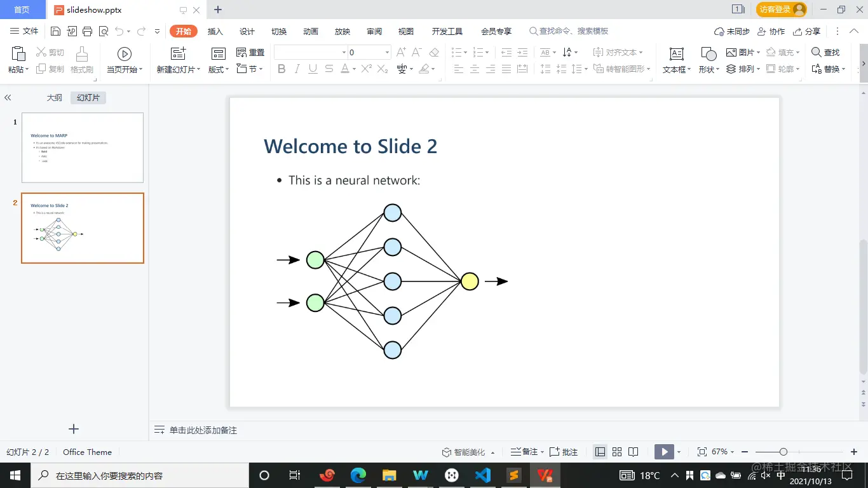Switch to Reading view
This screenshot has height=488, width=868.
pyautogui.click(x=634, y=452)
